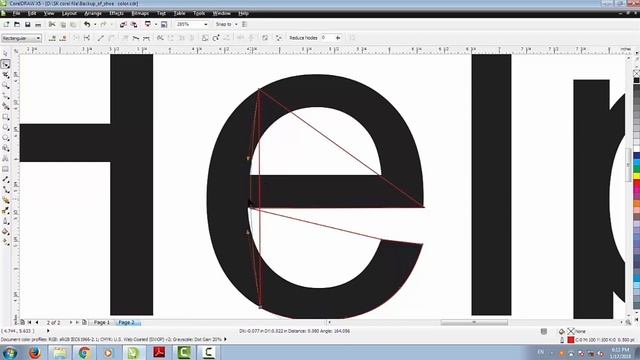640x360 pixels.
Task: Open Firefox from the taskbar
Action: coord(35,352)
